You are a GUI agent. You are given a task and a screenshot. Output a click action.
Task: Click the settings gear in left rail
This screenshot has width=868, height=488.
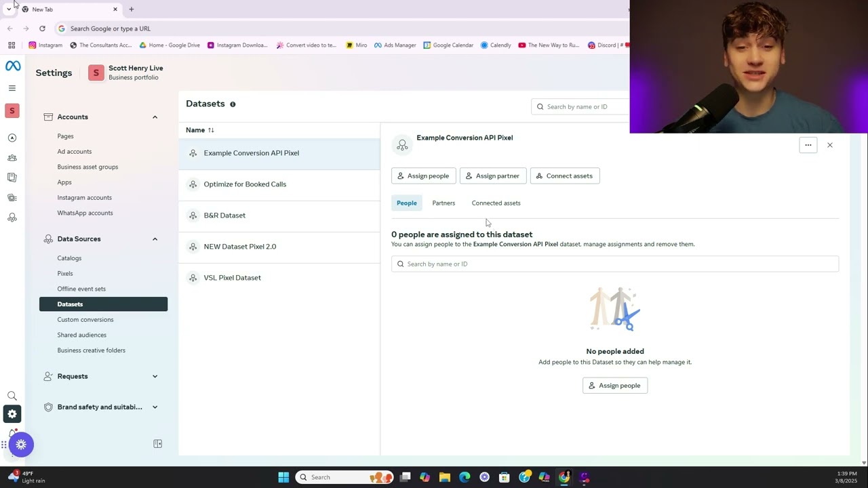click(12, 414)
